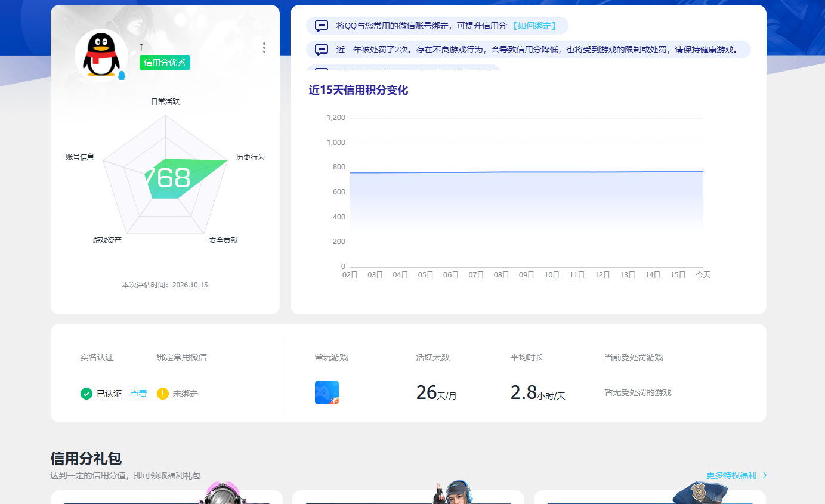Click the 近15天信用积分变化 heading
This screenshot has height=504, width=825.
pos(359,90)
